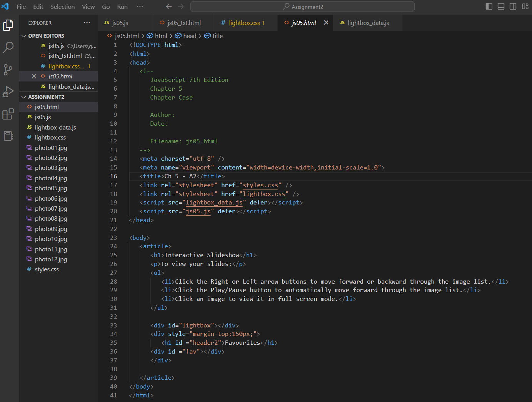Select js05_txt.html in Open Editors
This screenshot has width=532, height=402.
click(58, 56)
